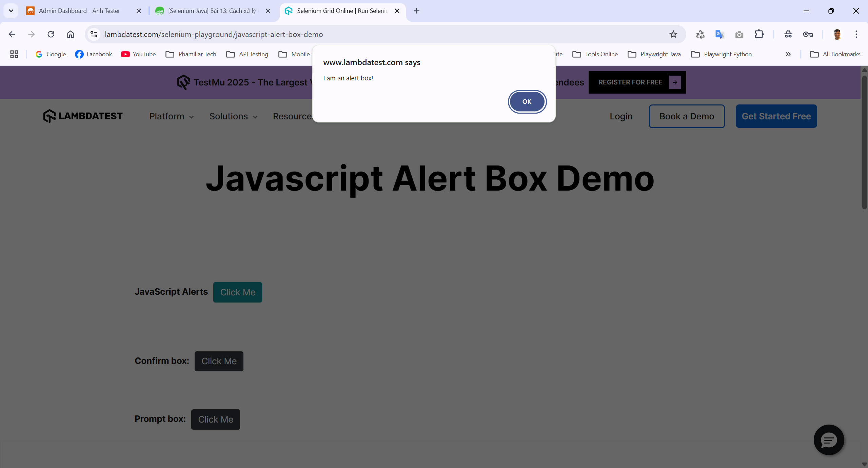Switch to the Selenium Java Bài 13 tab
Viewport: 868px width, 468px height.
pyautogui.click(x=212, y=11)
